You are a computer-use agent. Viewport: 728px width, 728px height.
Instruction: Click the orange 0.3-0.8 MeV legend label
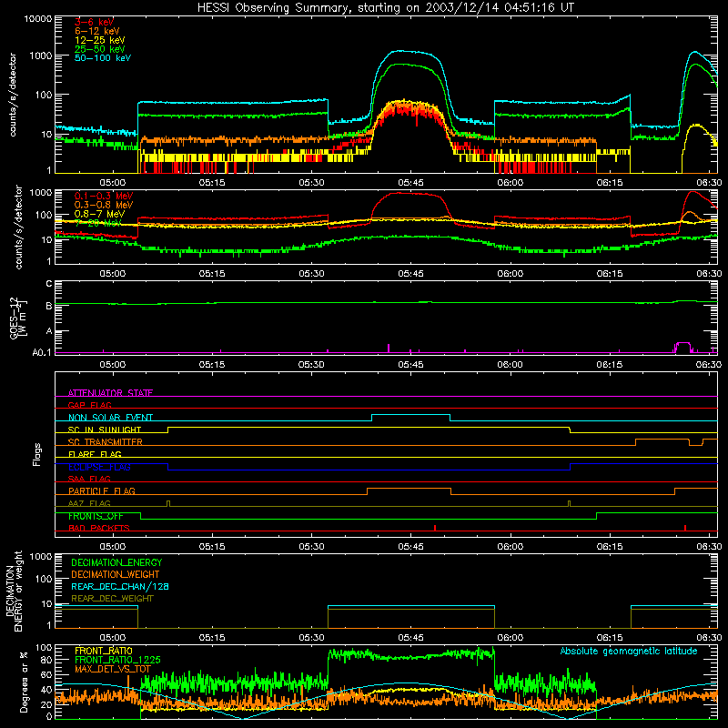click(104, 205)
